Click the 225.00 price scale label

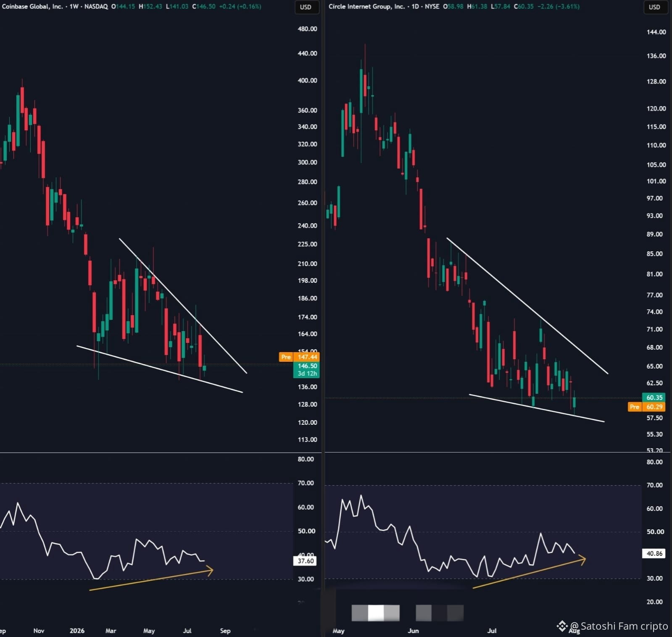click(x=307, y=244)
